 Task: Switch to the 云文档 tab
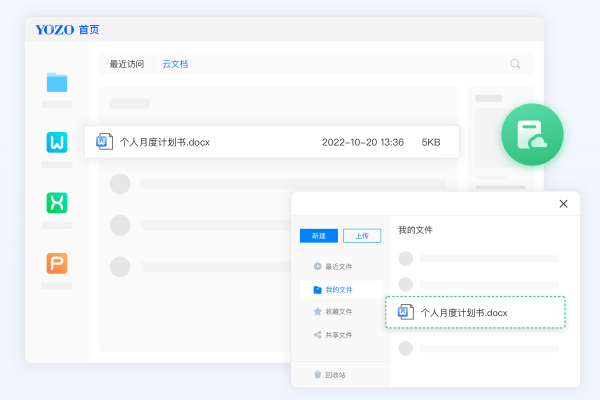[176, 64]
